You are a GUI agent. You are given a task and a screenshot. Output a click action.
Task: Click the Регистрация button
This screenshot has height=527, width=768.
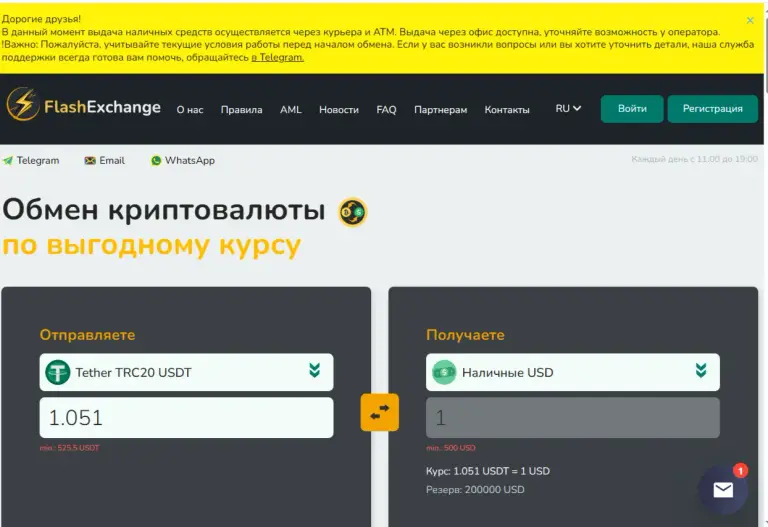pos(713,109)
